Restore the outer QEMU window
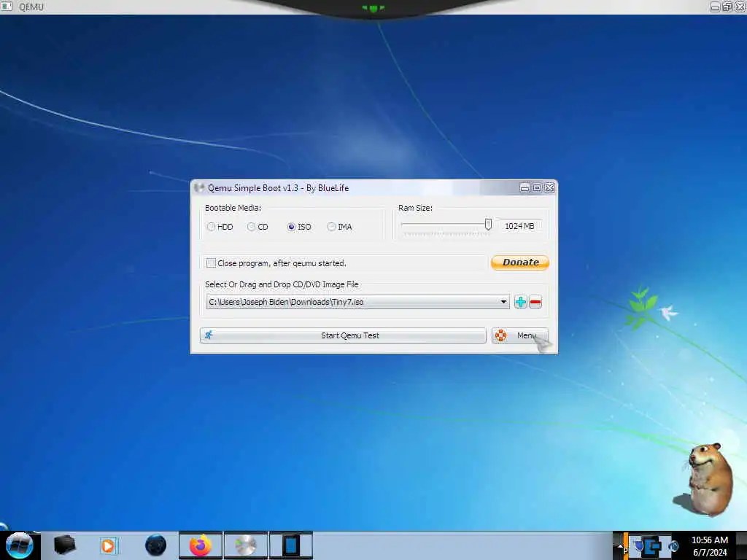 727,7
